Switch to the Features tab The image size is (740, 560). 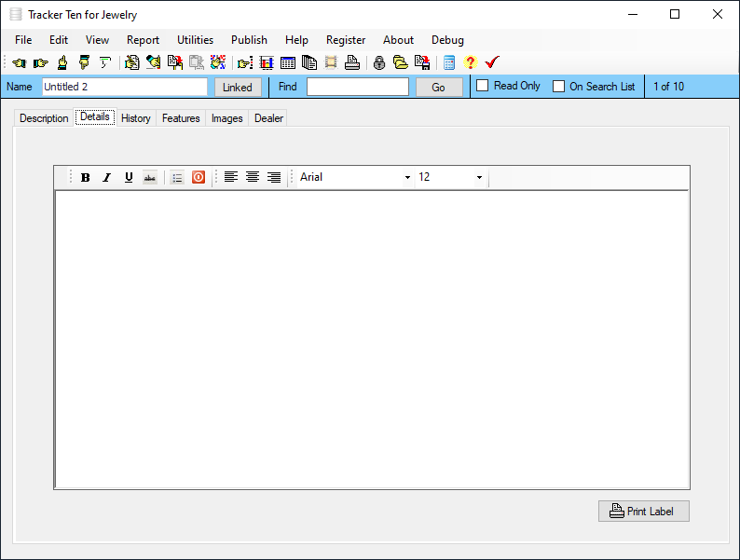click(181, 118)
